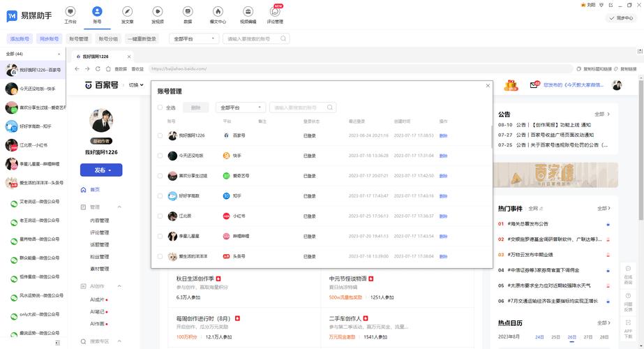644x349 pixels.
Task: Open the mail envelope notification icon
Action: click(534, 85)
